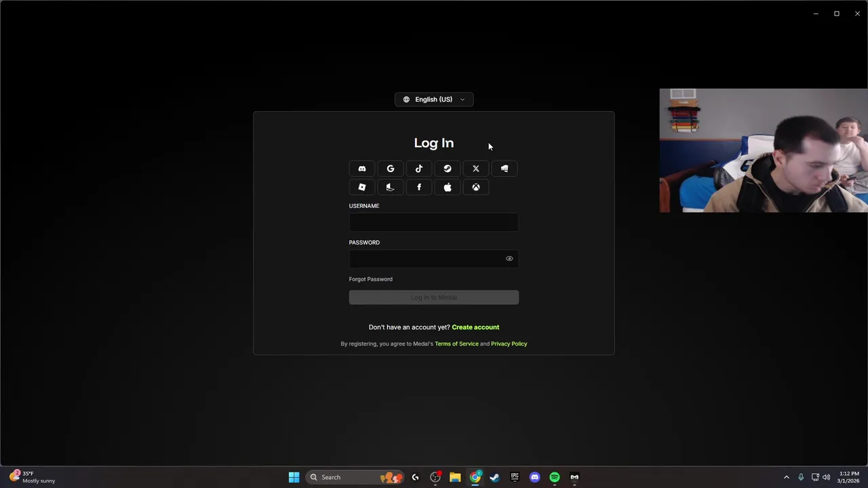
Task: Click the Medal icon in the taskbar
Action: click(574, 477)
